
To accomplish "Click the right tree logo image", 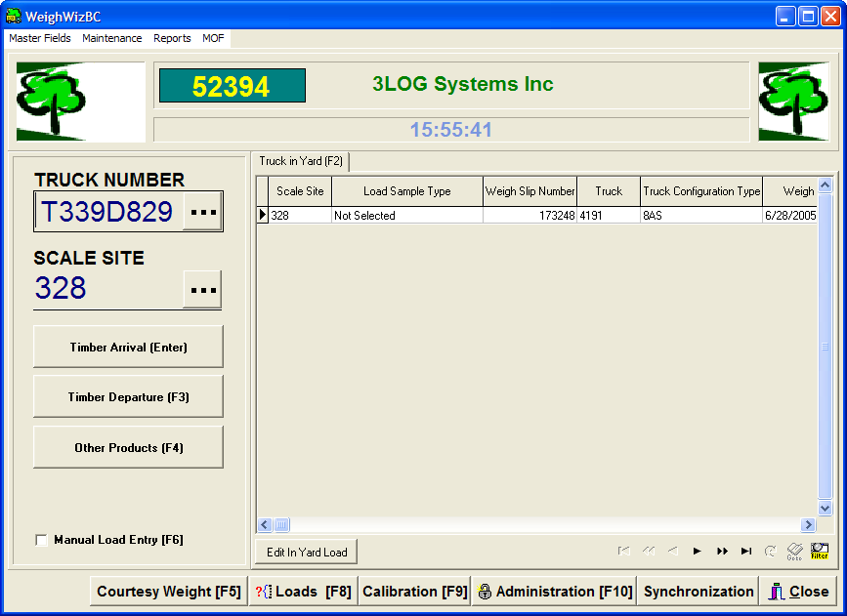I will (x=793, y=102).
